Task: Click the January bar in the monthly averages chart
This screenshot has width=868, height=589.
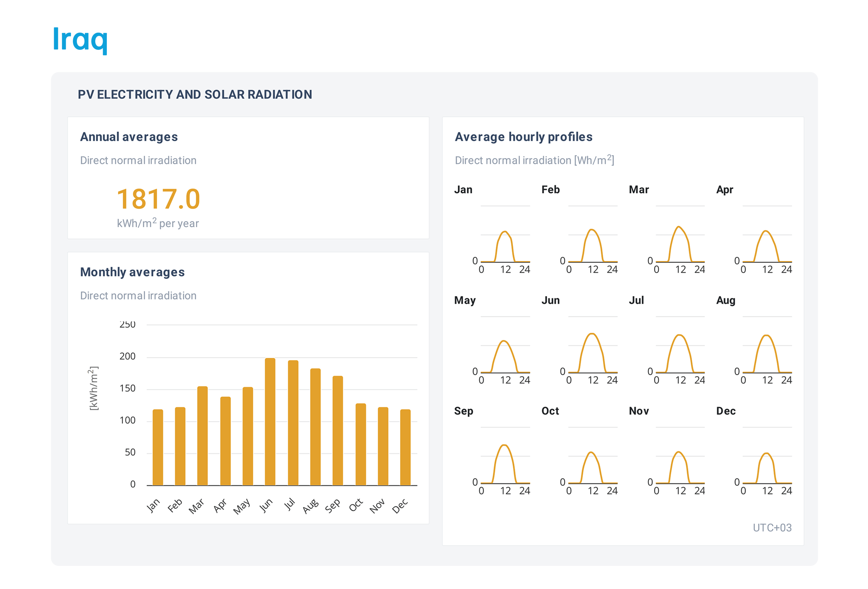Action: click(x=158, y=448)
